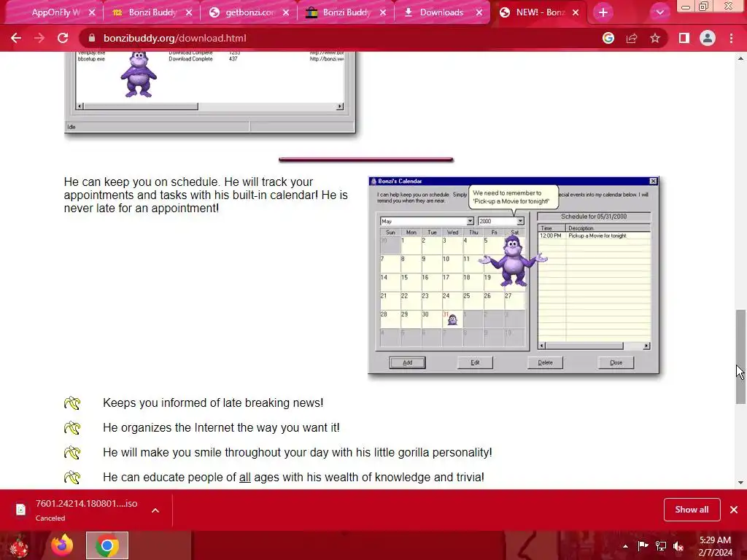The image size is (747, 560).
Task: Reload the bonzibuddy.org page
Action: click(x=63, y=38)
